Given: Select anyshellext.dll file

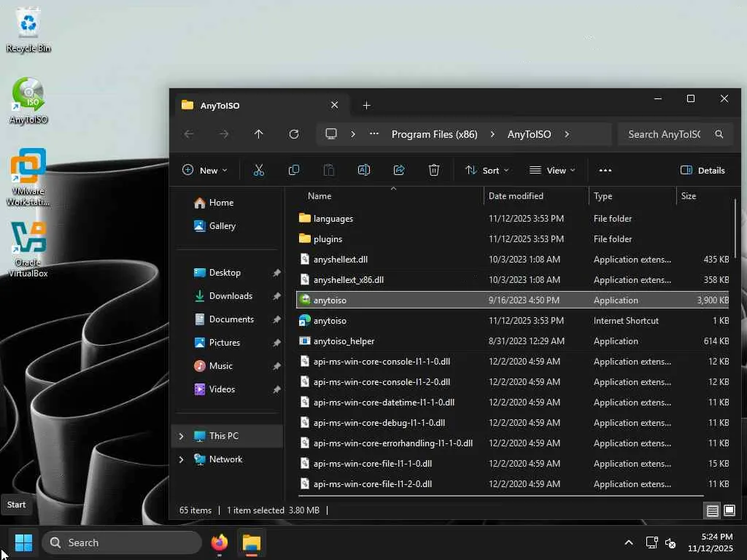Looking at the screenshot, I should (x=513, y=260).
